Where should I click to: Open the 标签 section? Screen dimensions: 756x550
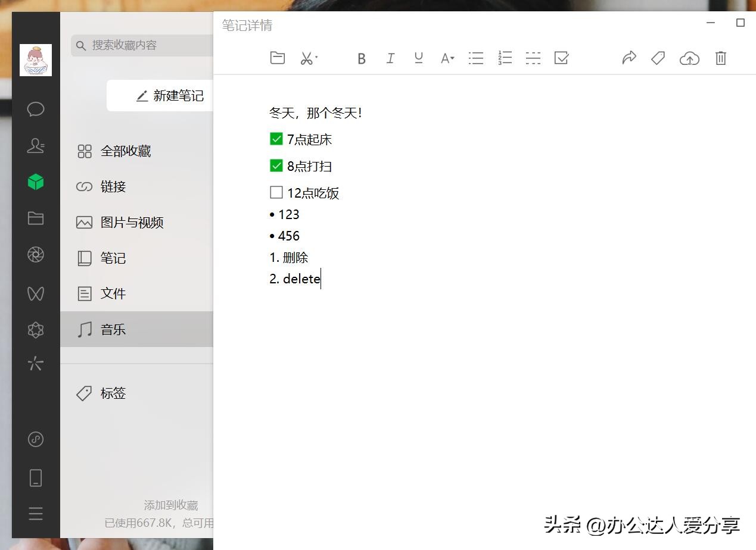(x=113, y=393)
